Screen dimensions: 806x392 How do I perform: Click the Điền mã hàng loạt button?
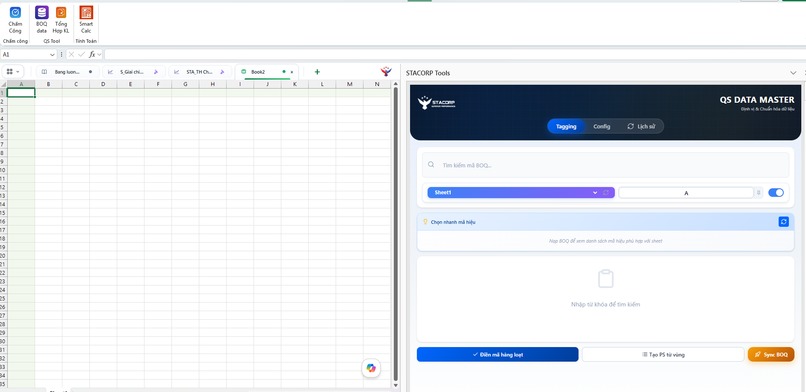pos(498,354)
